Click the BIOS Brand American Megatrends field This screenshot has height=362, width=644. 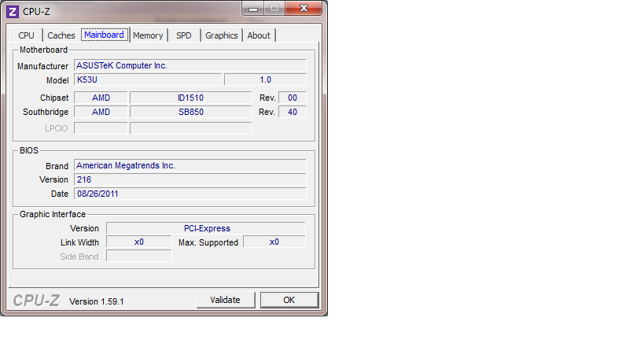point(190,165)
